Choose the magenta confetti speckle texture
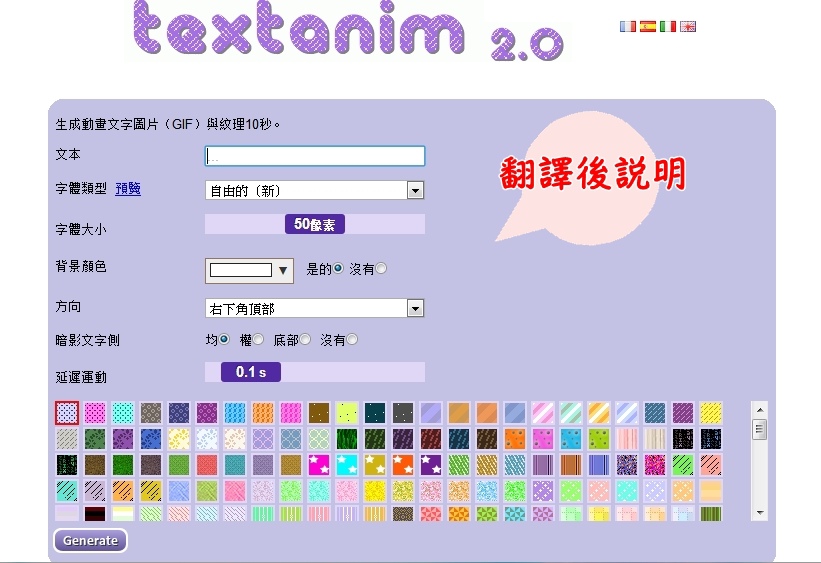 [655, 465]
